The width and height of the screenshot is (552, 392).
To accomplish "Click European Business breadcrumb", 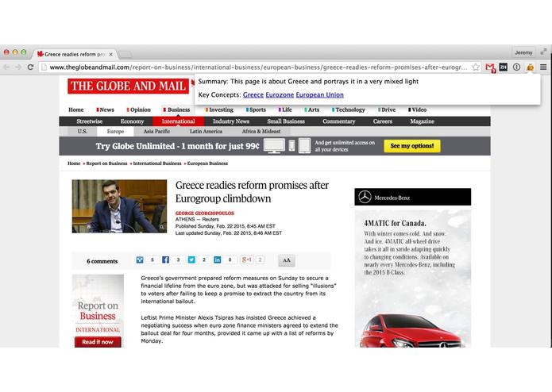I will click(x=207, y=163).
